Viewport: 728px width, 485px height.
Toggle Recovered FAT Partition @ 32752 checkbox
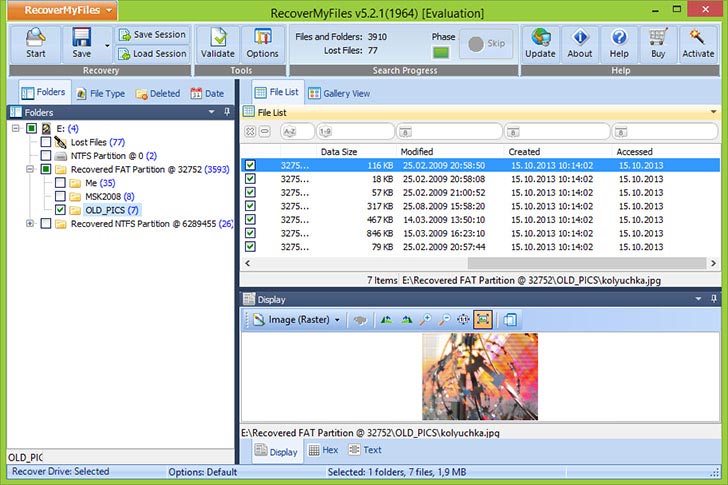pyautogui.click(x=46, y=169)
